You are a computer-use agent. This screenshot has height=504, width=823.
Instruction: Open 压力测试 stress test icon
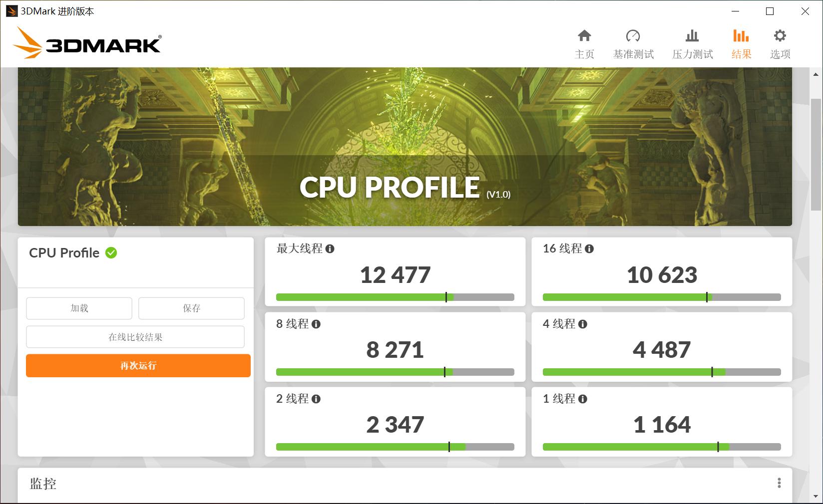(x=692, y=36)
